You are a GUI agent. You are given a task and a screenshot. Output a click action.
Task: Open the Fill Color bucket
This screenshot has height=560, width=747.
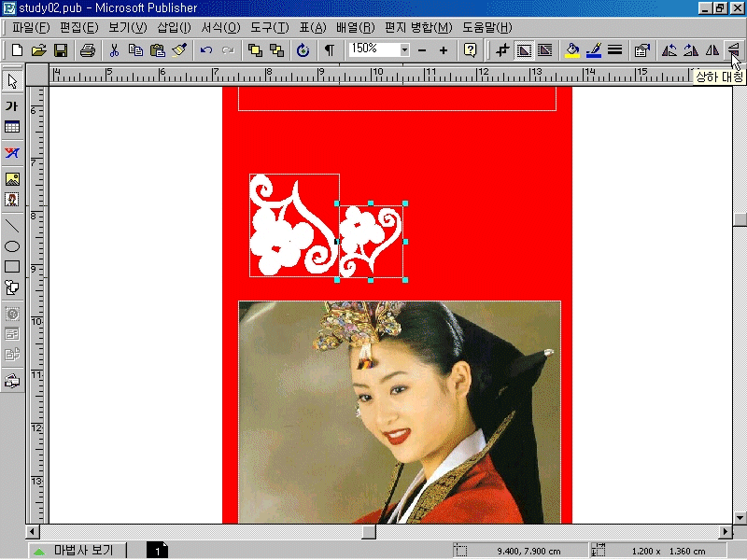click(572, 50)
